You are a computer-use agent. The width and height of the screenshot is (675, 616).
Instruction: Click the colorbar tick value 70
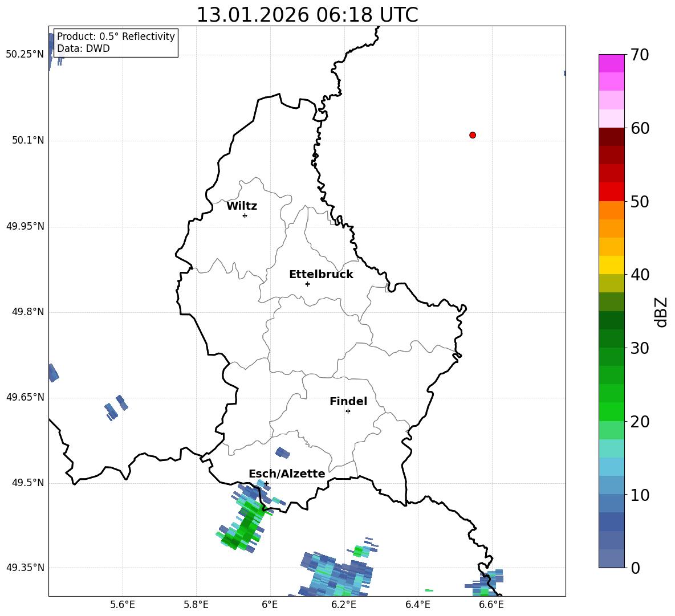(639, 55)
